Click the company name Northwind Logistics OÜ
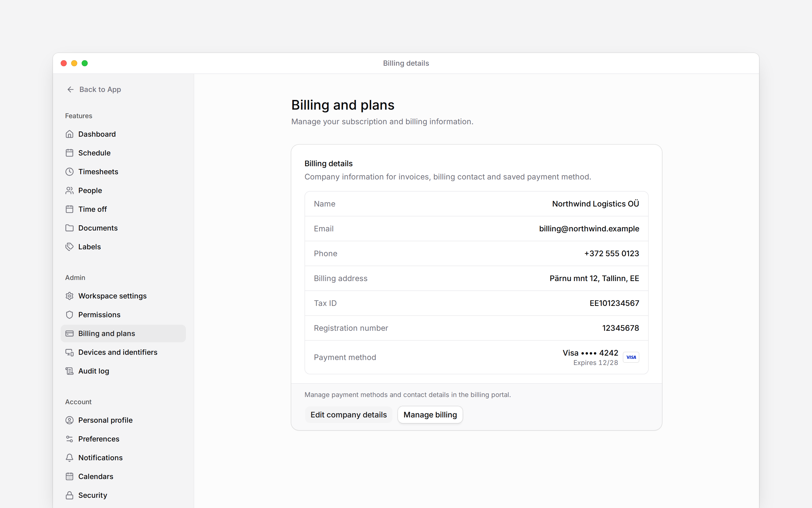812x508 pixels. click(595, 203)
